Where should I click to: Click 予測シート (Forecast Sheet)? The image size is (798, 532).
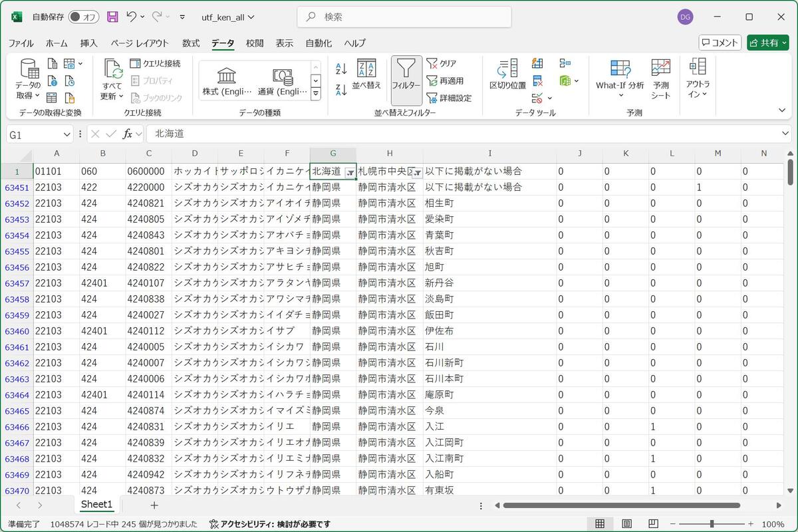click(x=661, y=78)
